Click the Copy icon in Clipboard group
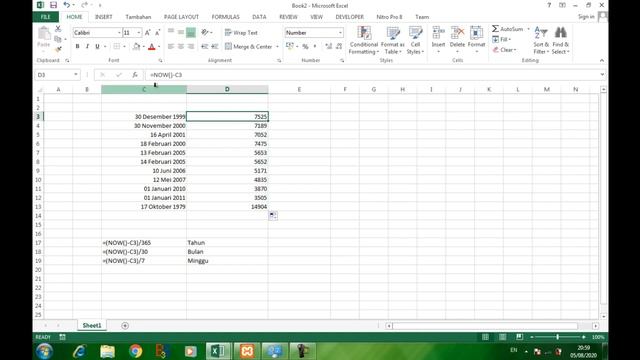This screenshot has width=640, height=360. point(58,39)
